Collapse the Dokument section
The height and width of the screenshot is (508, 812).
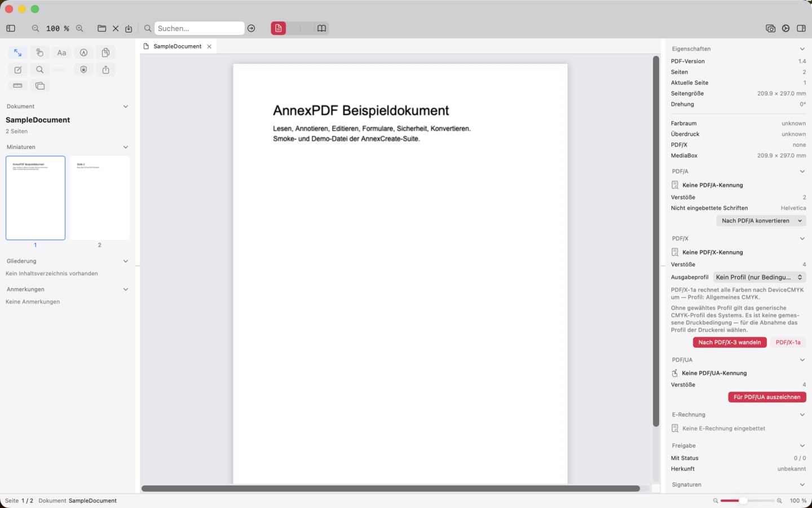click(126, 106)
